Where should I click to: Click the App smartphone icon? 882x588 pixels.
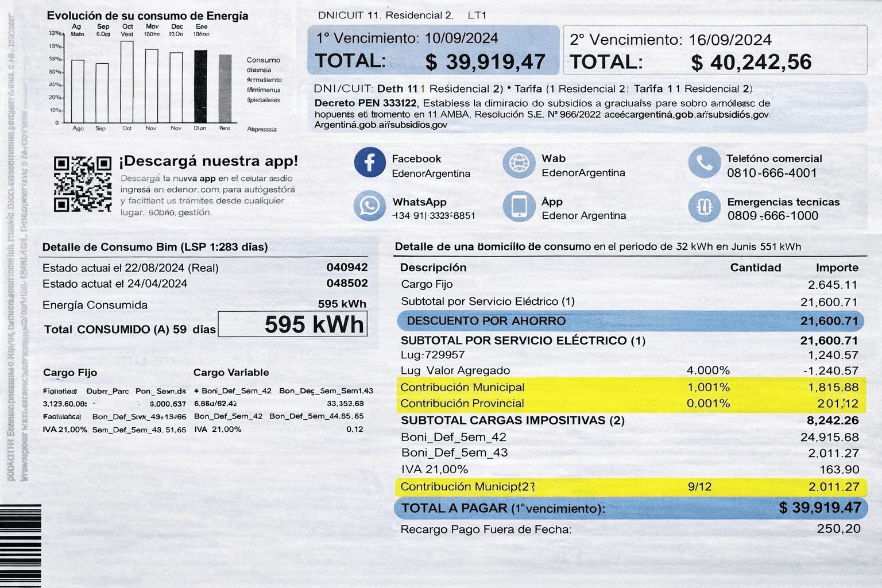coord(519,206)
